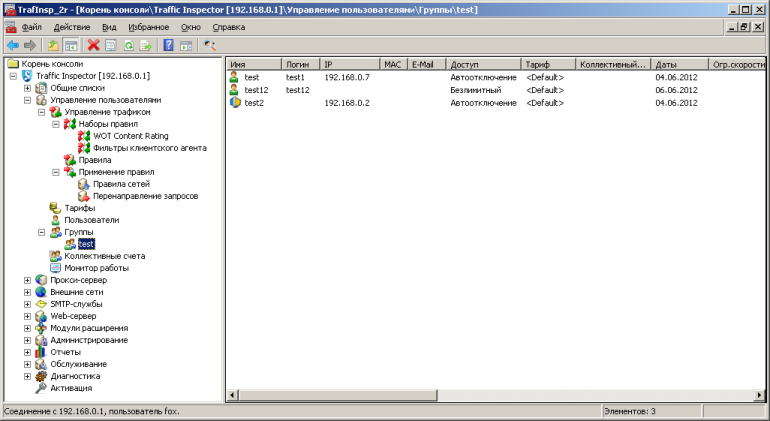Click the Безлимитный access cell

click(475, 90)
